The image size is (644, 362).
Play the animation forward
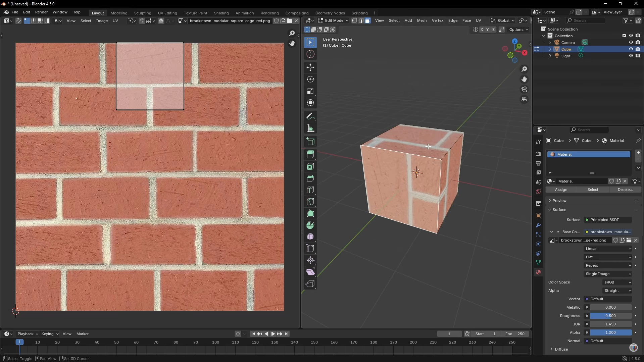(x=273, y=334)
